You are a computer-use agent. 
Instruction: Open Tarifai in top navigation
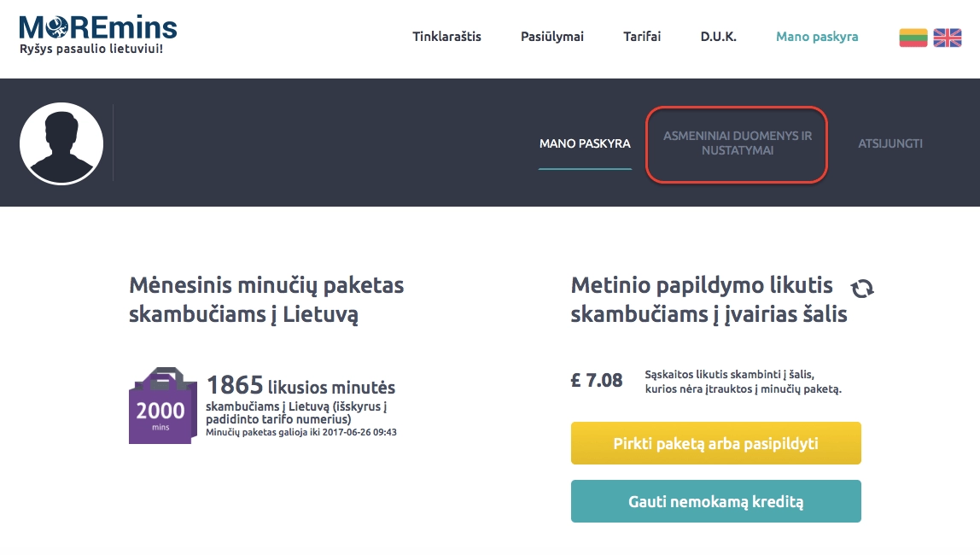tap(642, 37)
